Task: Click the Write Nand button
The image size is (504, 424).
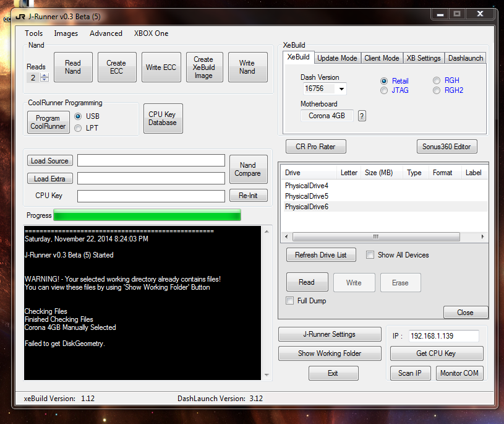Action: coord(247,67)
